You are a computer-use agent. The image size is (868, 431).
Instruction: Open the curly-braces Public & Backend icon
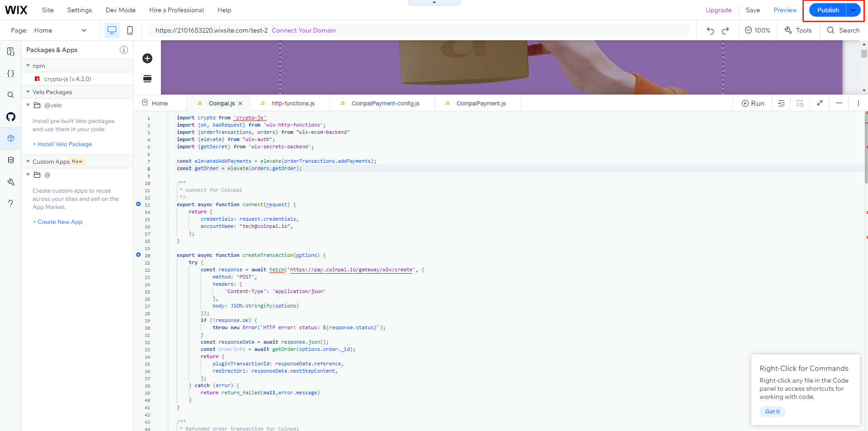(x=11, y=73)
